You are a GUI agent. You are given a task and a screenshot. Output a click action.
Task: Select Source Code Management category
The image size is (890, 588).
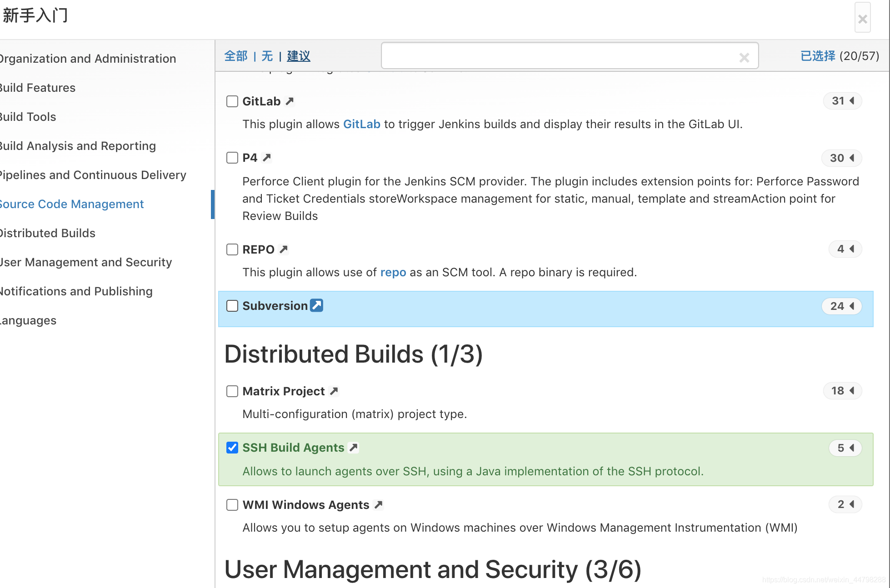71,204
